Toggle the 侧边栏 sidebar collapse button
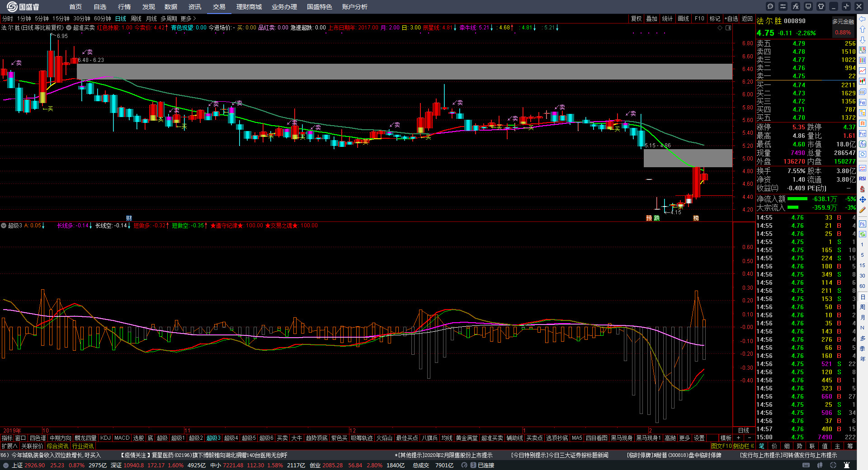This screenshot has height=470, width=868. tap(743, 446)
